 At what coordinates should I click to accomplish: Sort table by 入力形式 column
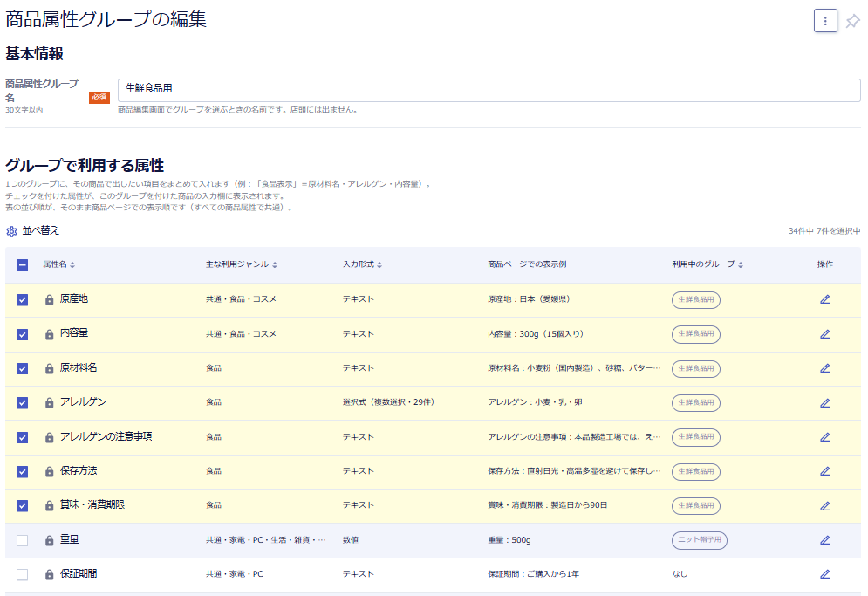362,264
